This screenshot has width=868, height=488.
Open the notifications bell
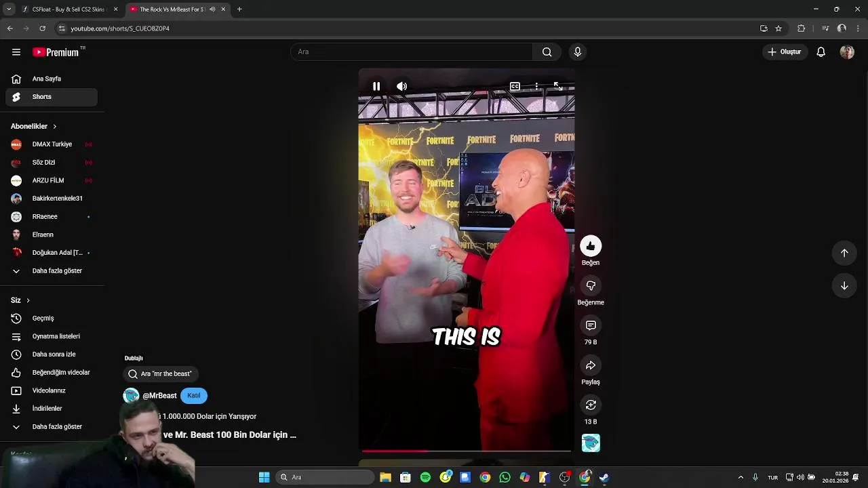click(x=821, y=52)
